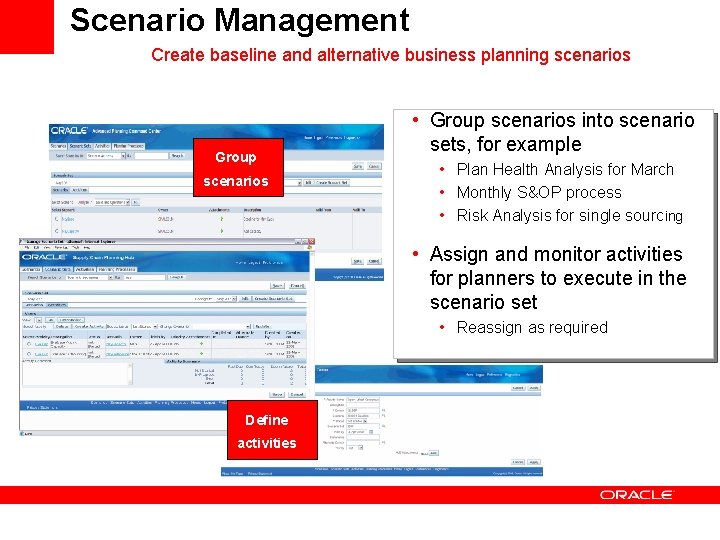Open Activities tab in Planning Hub window
Image resolution: width=720 pixels, height=540 pixels.
(84, 269)
